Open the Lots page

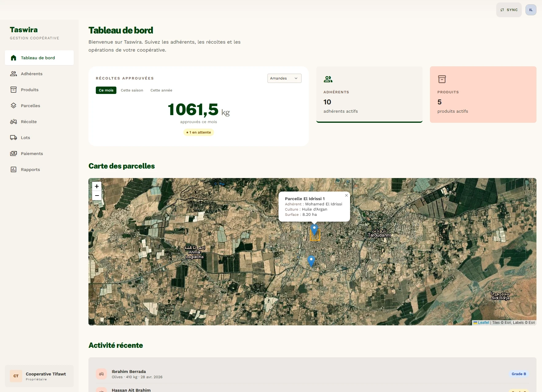[39, 138]
